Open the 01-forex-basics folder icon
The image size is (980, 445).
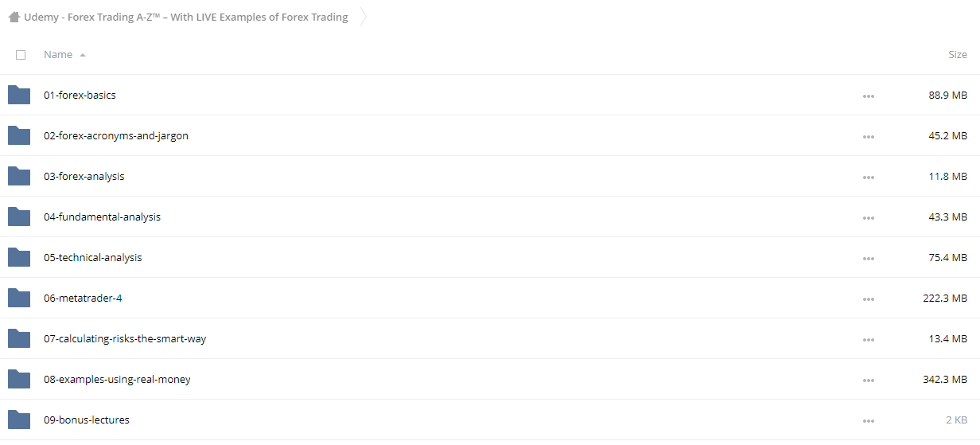pos(19,96)
